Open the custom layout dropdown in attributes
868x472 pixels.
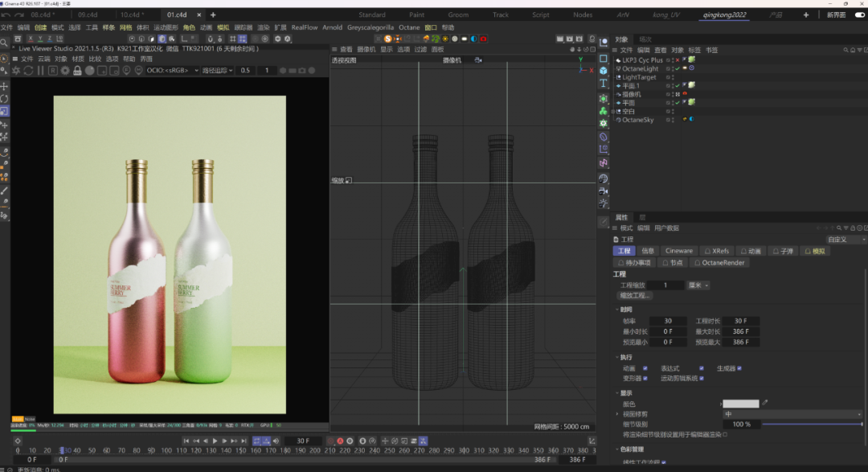pos(845,240)
